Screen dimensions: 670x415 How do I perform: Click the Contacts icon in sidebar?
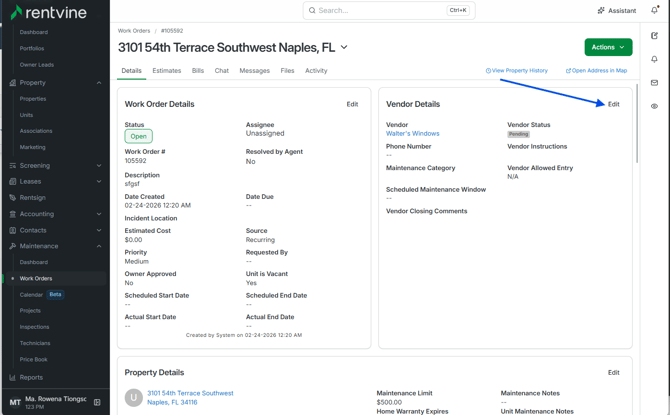click(12, 230)
